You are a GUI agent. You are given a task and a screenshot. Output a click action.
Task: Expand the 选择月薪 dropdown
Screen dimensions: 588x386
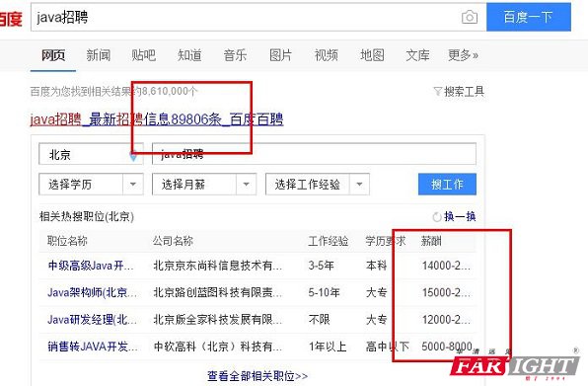[x=204, y=185]
